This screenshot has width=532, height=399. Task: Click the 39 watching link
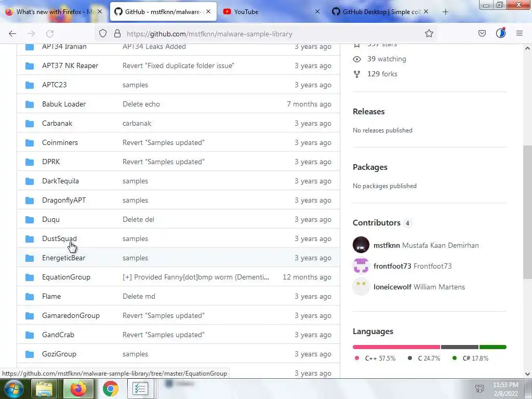pyautogui.click(x=387, y=59)
